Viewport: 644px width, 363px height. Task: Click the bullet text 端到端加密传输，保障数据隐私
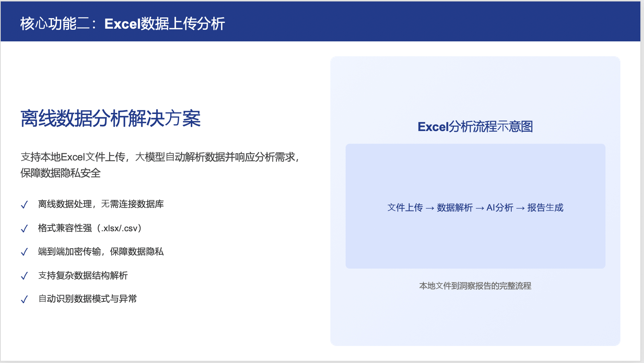point(101,252)
